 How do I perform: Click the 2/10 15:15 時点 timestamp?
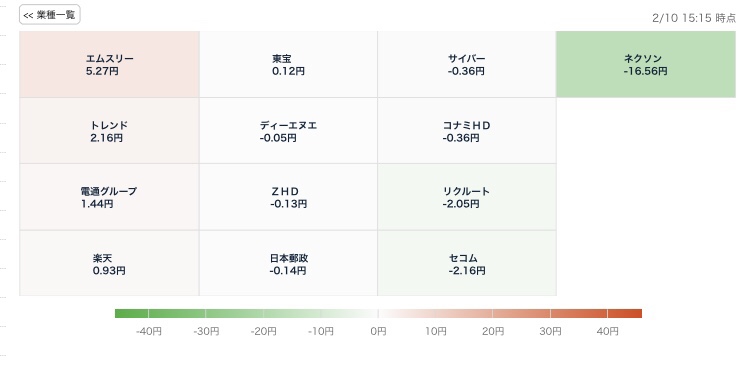(694, 18)
